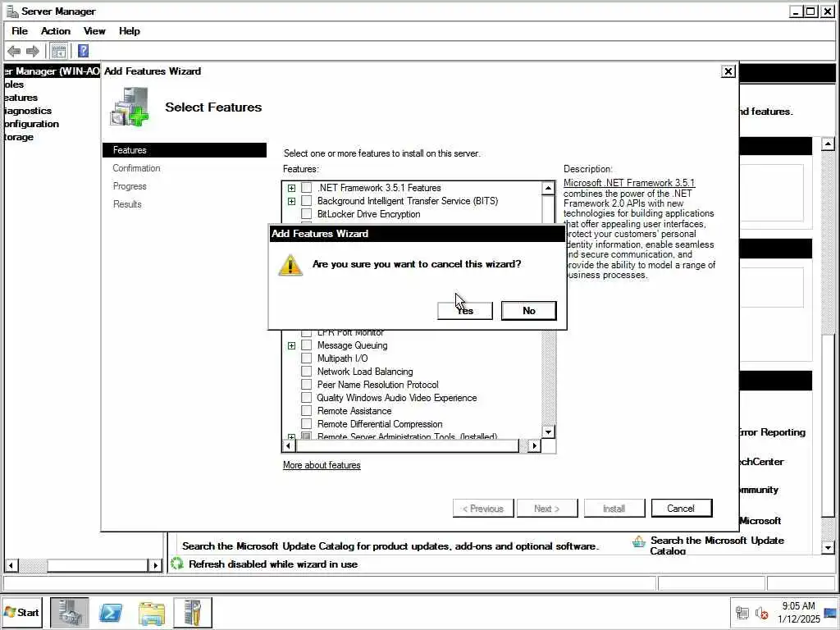Check the .NET Framework 3.5.1 Features box

pyautogui.click(x=307, y=188)
